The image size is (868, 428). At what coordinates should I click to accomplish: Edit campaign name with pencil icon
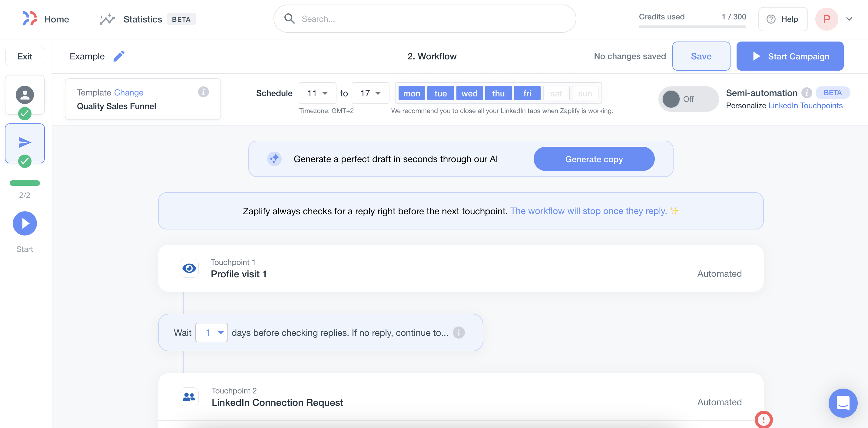point(119,56)
